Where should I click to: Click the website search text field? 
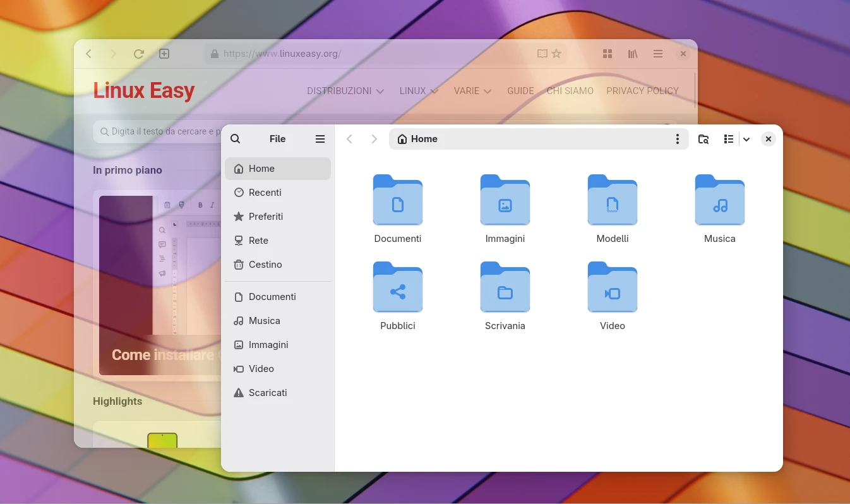158,131
